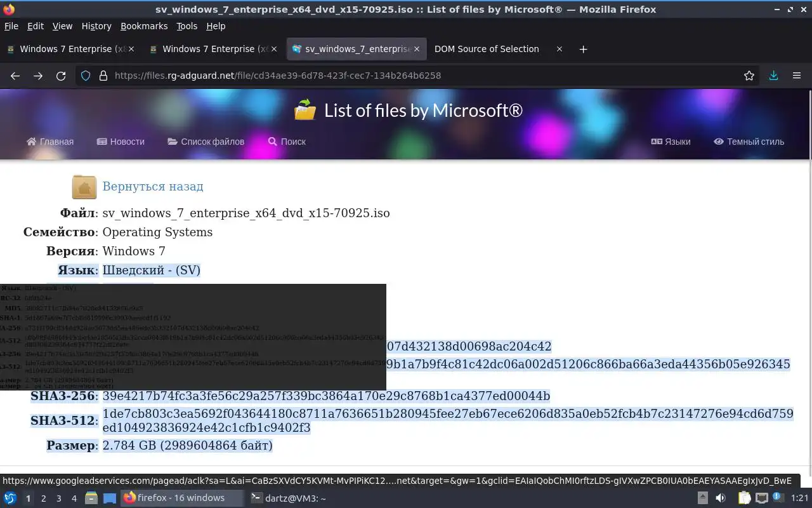
Task: Open Список файлов in the navbar
Action: [206, 142]
